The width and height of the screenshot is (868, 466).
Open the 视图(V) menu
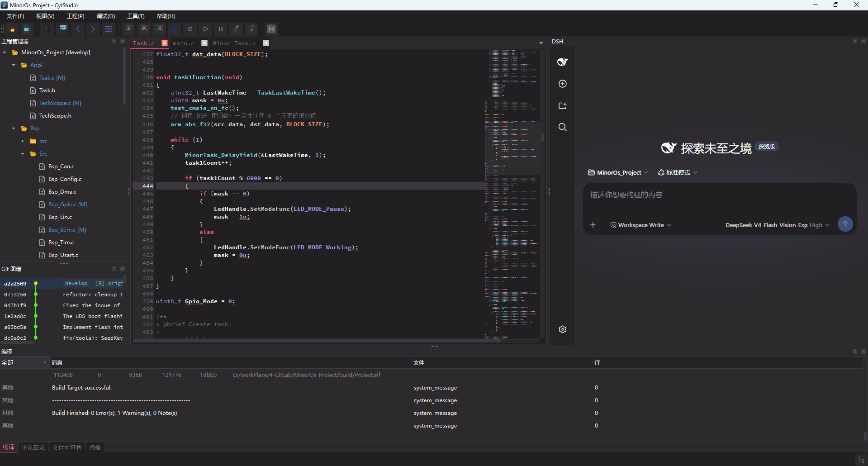(x=45, y=16)
